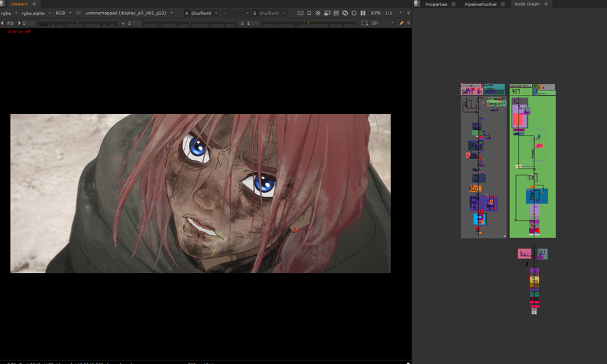Switch to the PipelineToolSet tab
This screenshot has width=607, height=364.
480,4
